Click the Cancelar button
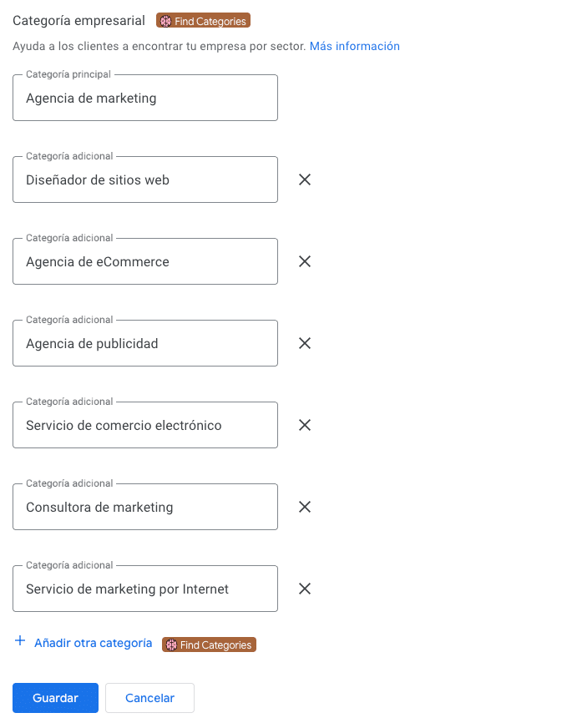The width and height of the screenshot is (562, 728). click(149, 698)
